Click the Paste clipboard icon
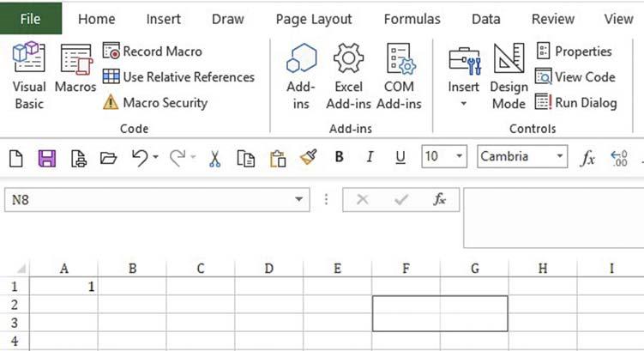 pos(277,158)
